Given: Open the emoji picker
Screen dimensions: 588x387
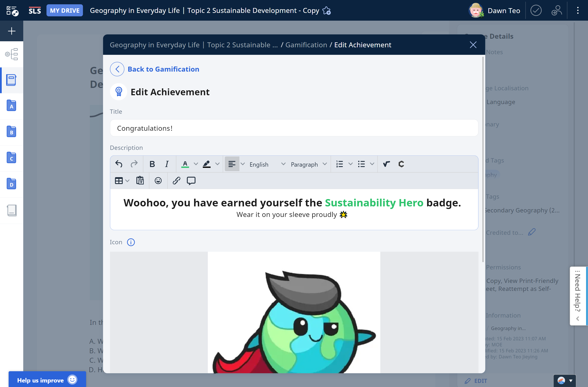Looking at the screenshot, I should tap(158, 181).
